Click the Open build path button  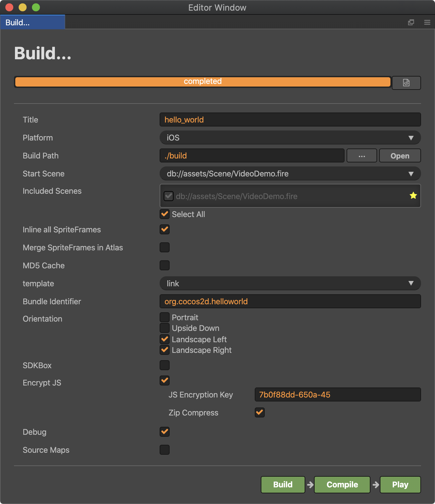(400, 156)
